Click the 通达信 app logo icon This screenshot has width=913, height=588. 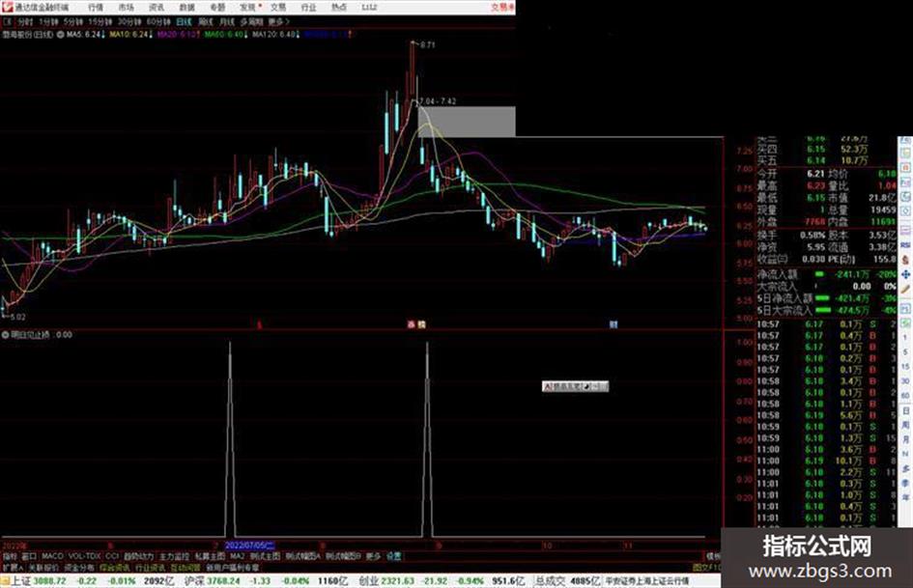[7, 7]
